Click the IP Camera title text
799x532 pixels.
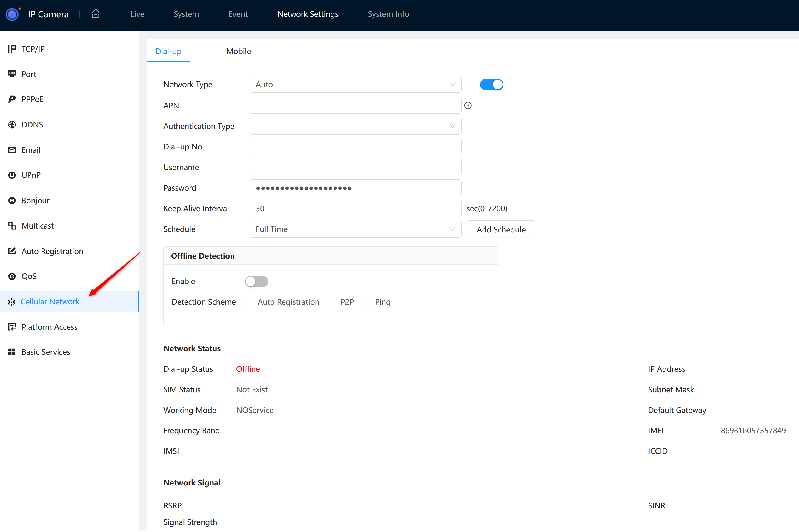click(x=48, y=14)
